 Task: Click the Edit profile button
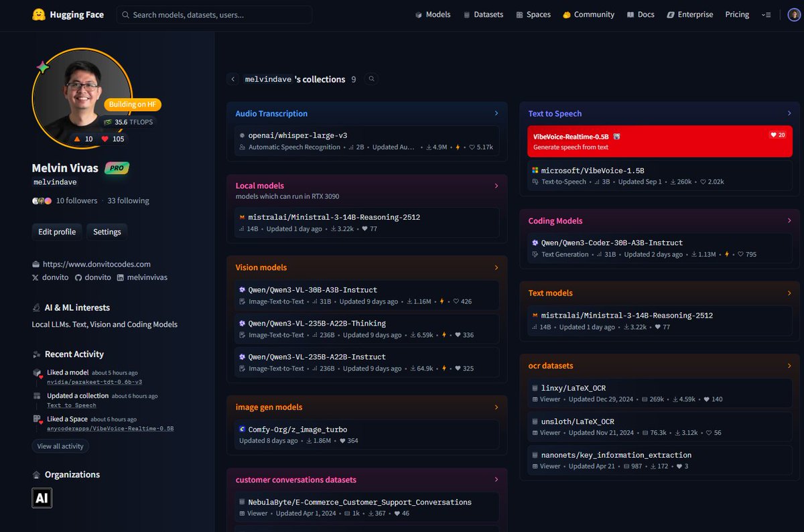[57, 232]
